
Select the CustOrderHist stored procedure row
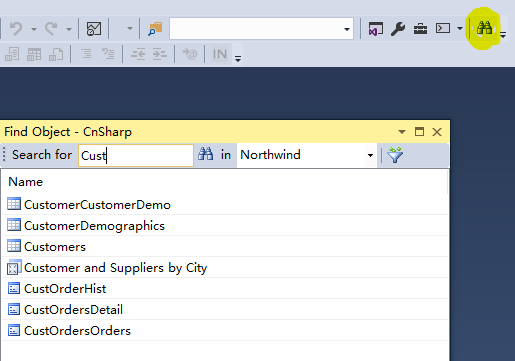pos(225,288)
